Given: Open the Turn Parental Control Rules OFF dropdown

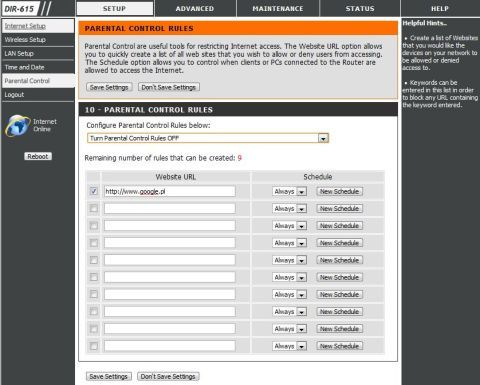Looking at the screenshot, I should (x=208, y=138).
